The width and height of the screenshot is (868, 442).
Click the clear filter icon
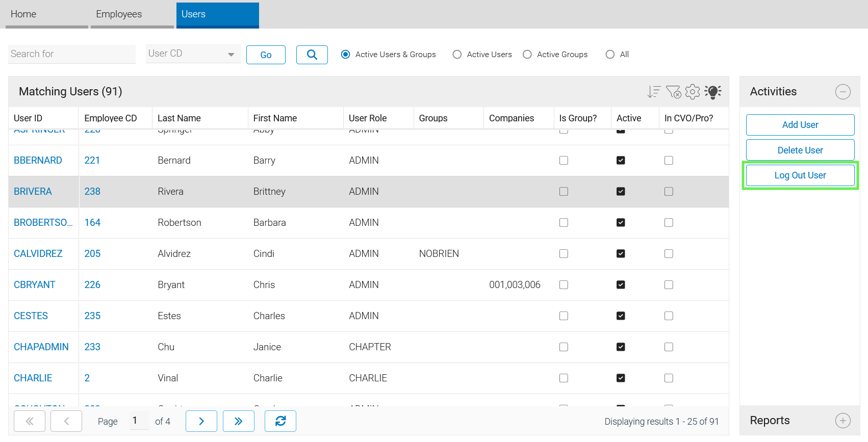click(673, 92)
